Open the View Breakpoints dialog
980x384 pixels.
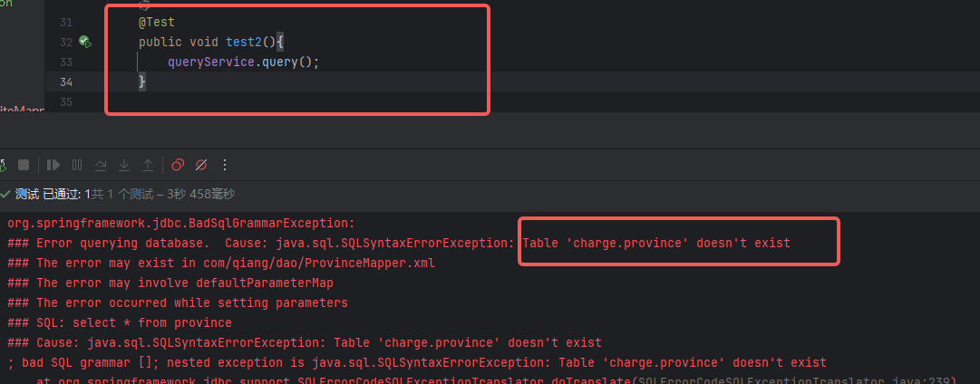(178, 165)
